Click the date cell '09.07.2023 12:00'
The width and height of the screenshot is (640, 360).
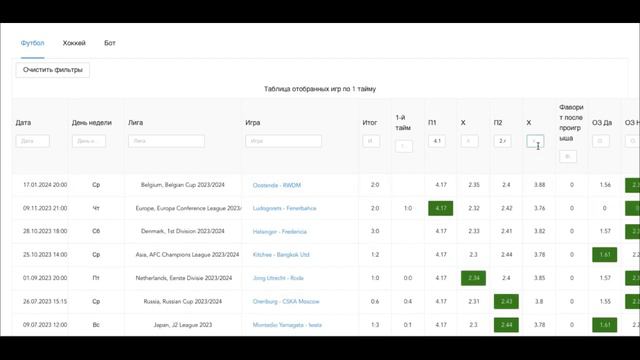tap(45, 325)
